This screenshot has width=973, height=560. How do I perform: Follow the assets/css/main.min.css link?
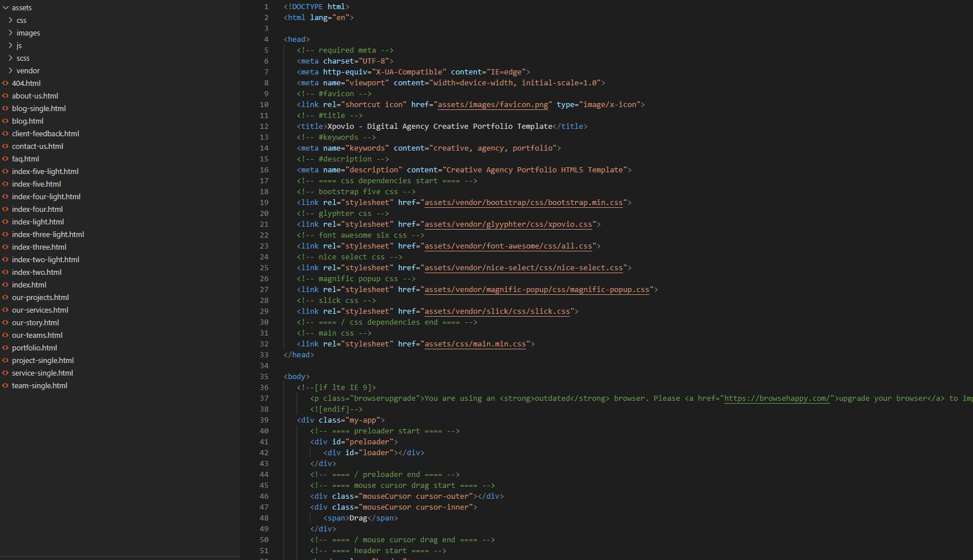(x=475, y=344)
